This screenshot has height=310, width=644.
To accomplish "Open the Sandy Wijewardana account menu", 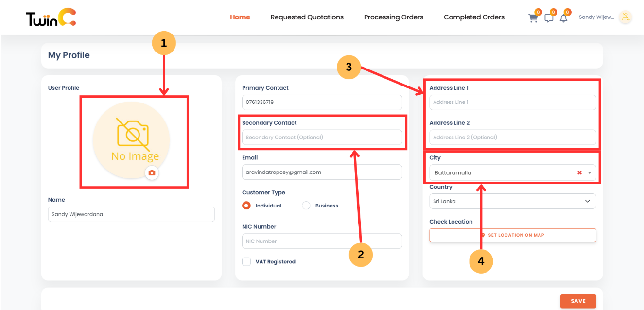I will pos(596,17).
